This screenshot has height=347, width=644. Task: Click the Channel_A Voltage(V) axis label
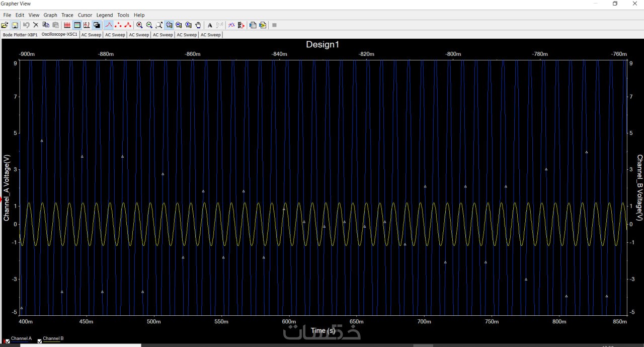(7, 187)
